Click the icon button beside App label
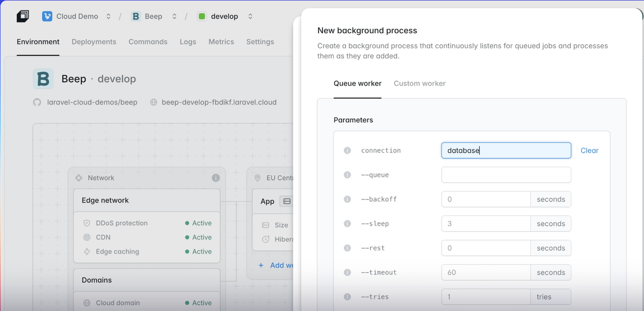644x311 pixels. pyautogui.click(x=287, y=201)
